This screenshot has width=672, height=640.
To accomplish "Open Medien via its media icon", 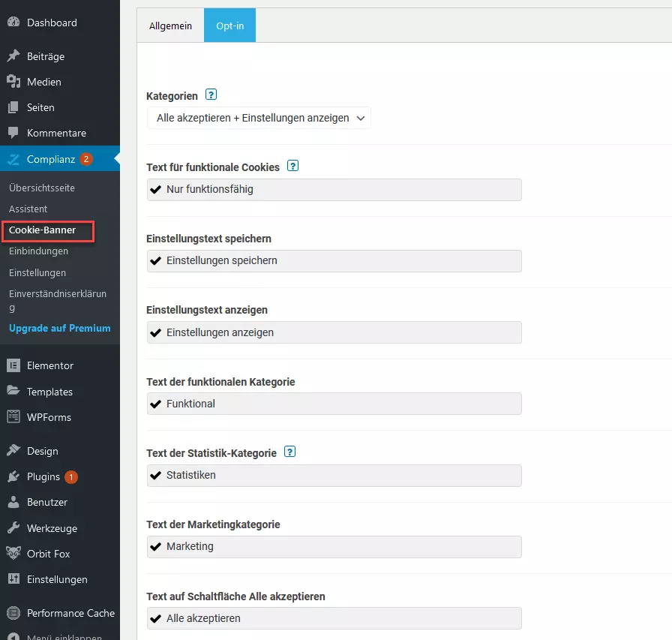I will point(13,82).
